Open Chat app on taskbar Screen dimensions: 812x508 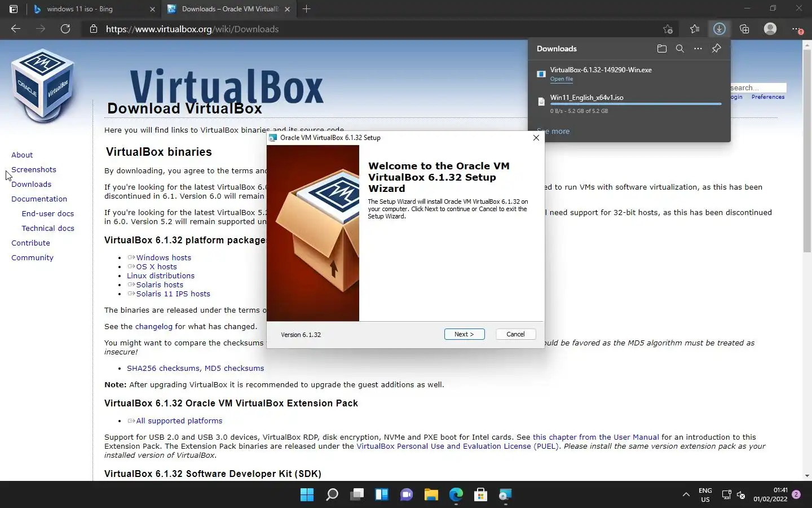click(407, 495)
